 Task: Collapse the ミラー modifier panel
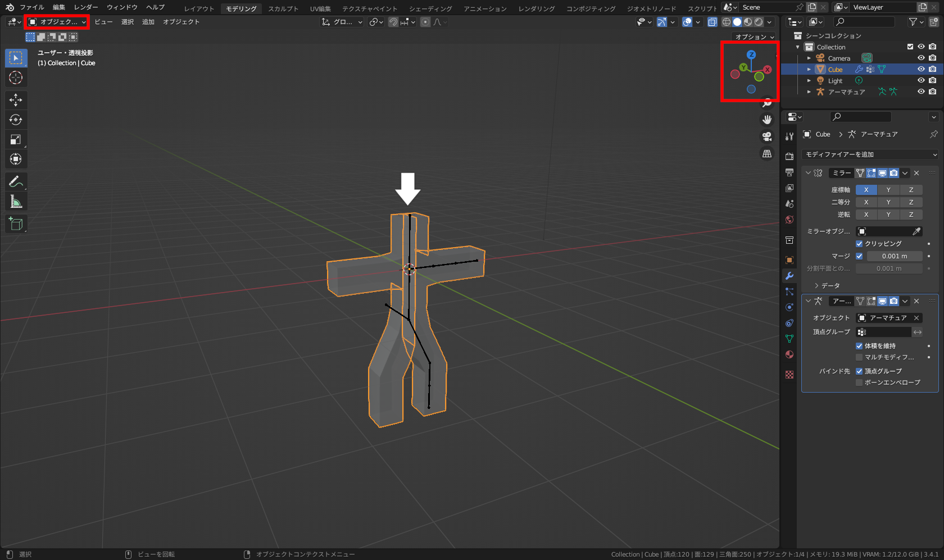808,173
